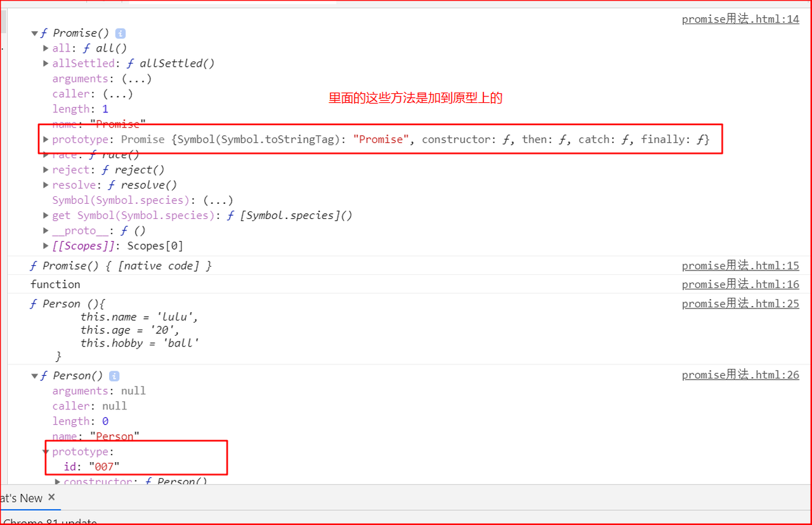Select the length: 0 property of Person

pos(80,422)
